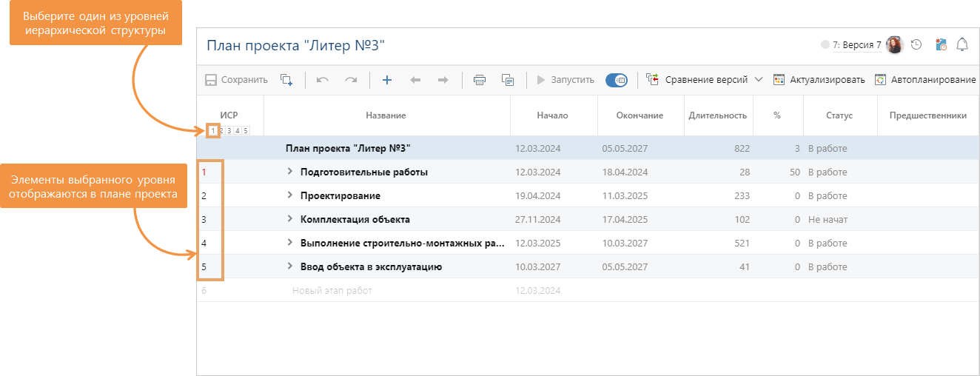Click the Длительность column header
The image size is (980, 376).
(717, 115)
